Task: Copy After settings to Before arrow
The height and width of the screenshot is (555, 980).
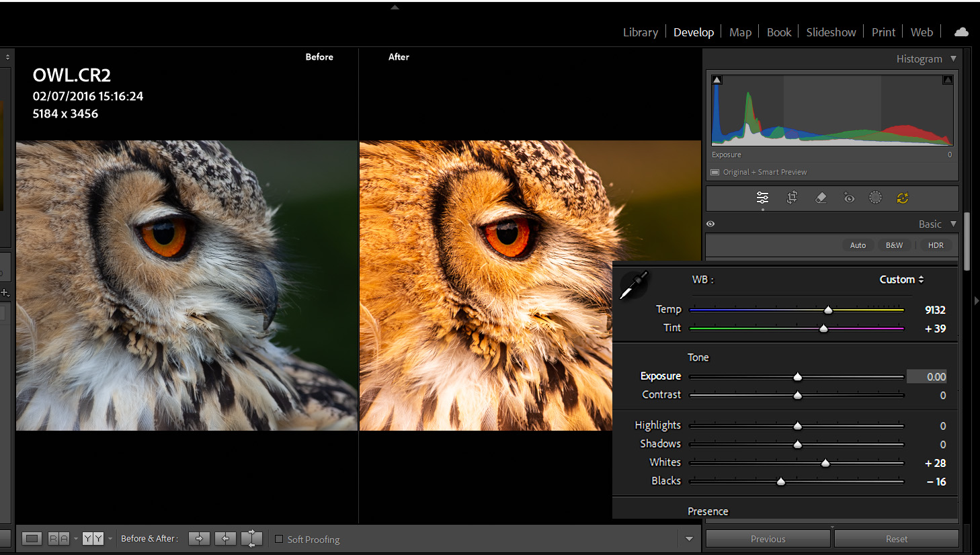Action: pos(225,539)
